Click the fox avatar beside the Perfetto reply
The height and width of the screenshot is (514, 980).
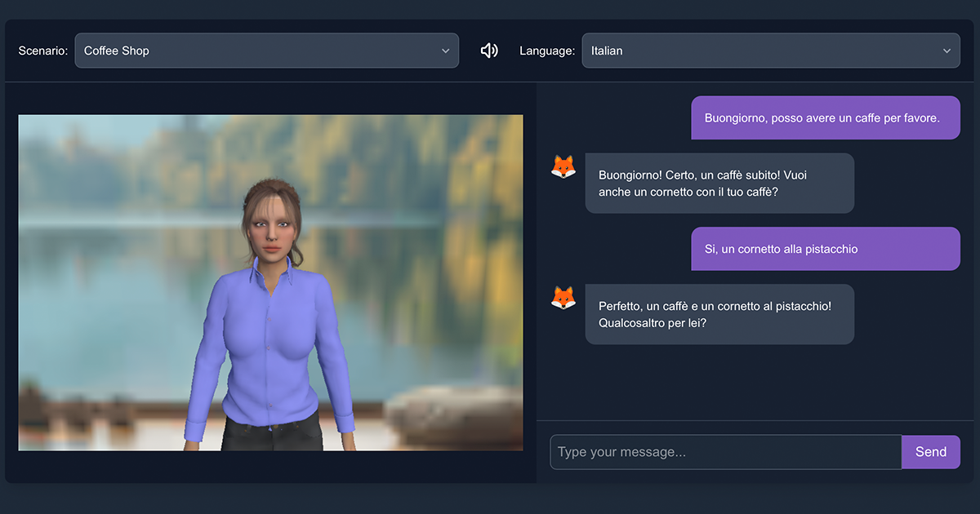tap(563, 298)
